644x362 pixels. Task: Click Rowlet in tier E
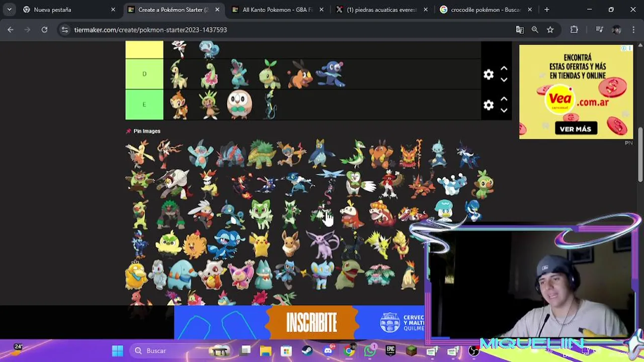click(239, 105)
